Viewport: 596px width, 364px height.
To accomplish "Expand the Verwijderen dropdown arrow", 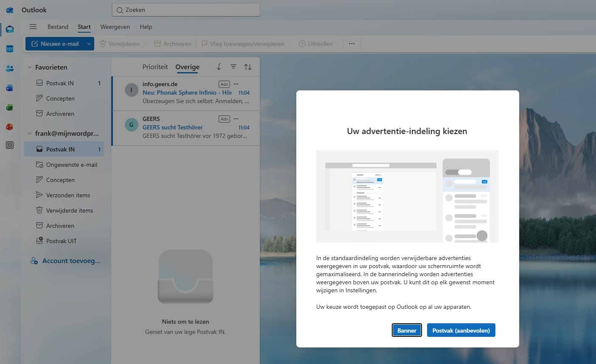I will pyautogui.click(x=145, y=44).
